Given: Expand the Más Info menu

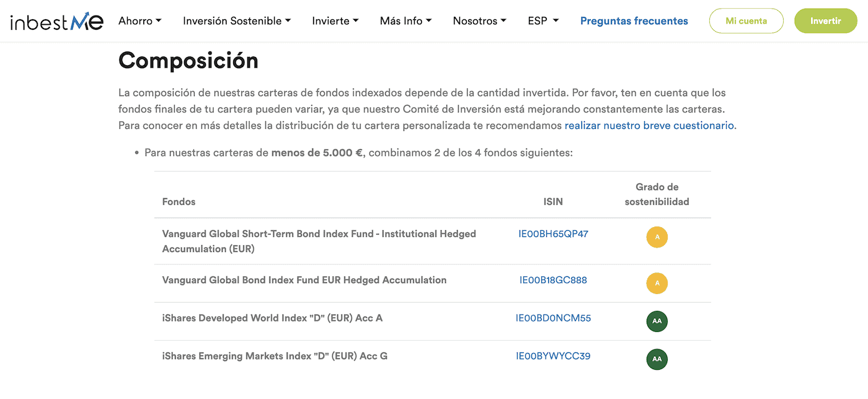Looking at the screenshot, I should coord(406,20).
